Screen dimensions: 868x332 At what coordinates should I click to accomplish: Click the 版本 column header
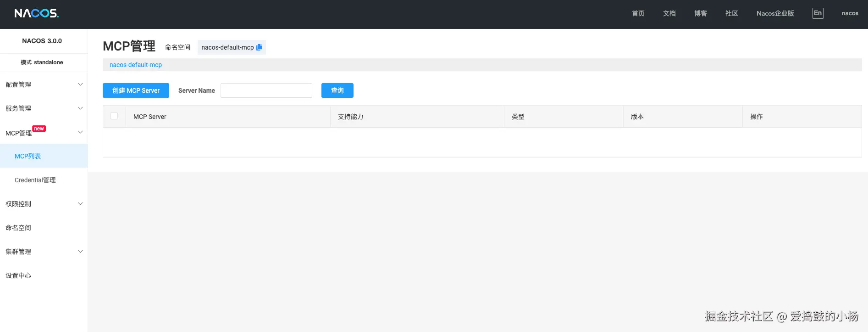683,117
